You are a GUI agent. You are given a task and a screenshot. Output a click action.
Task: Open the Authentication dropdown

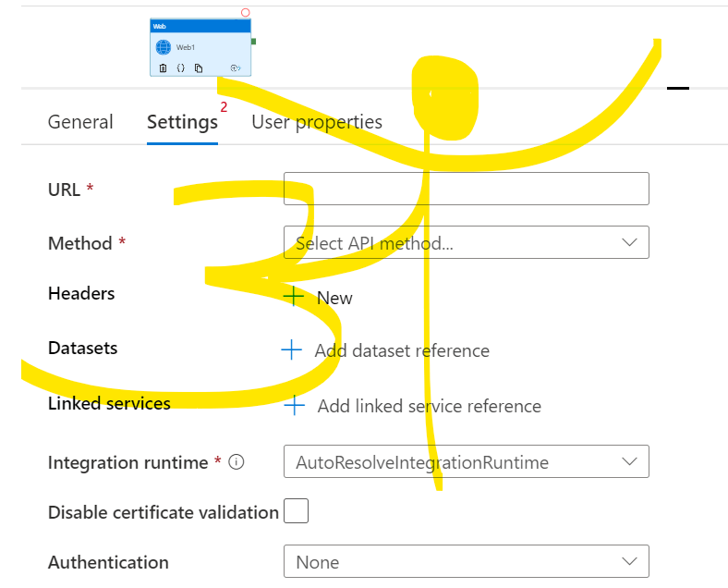(x=466, y=561)
